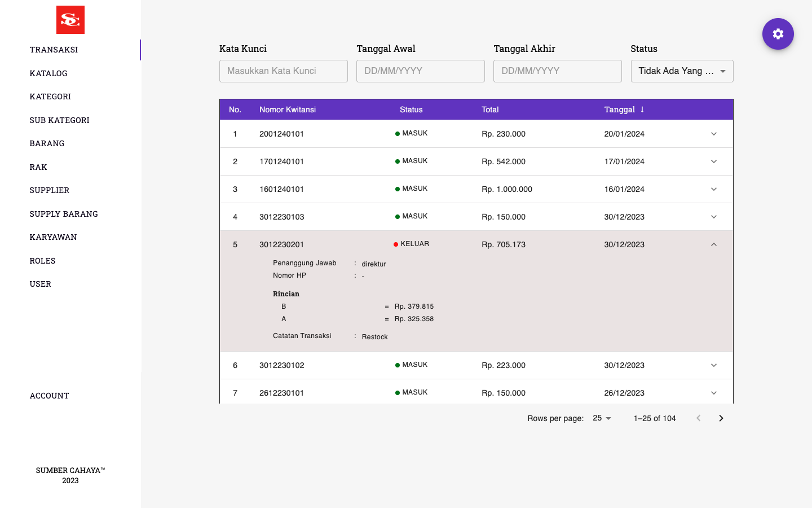Open the rows per page dropdown
Image resolution: width=812 pixels, height=508 pixels.
tap(602, 418)
